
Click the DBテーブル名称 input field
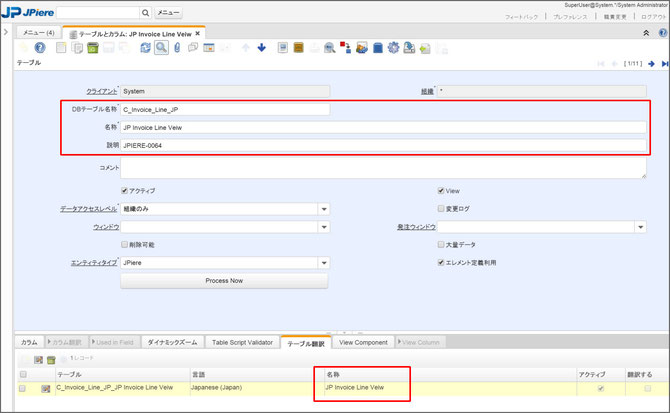(225, 109)
